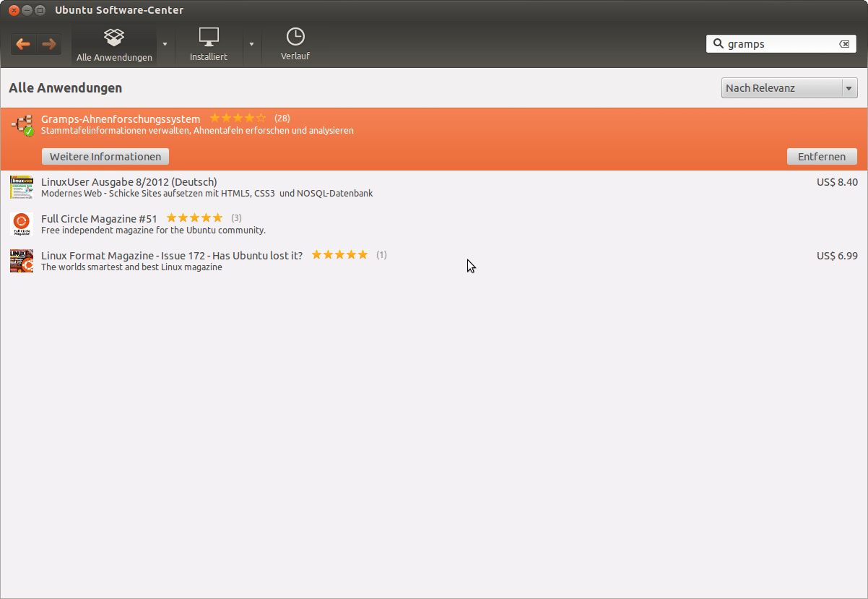Maximize the Software-Center window
This screenshot has width=868, height=599.
40,10
